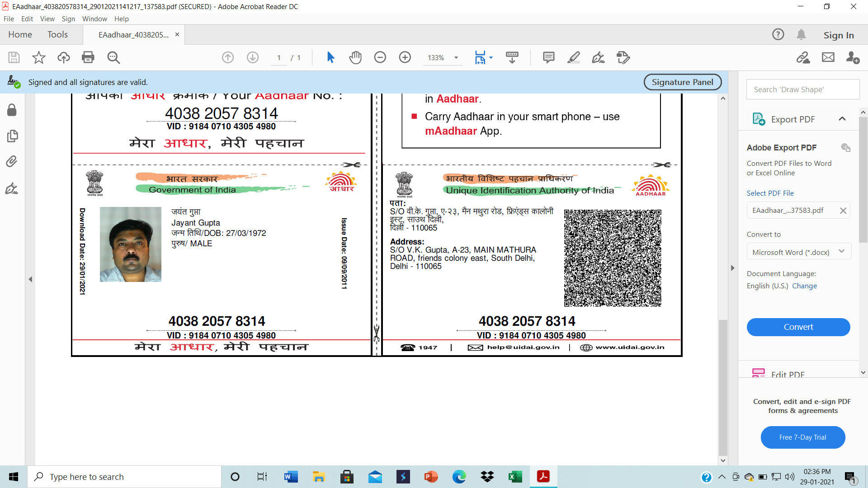Choose the Selection arrow tool
The width and height of the screenshot is (868, 488).
pyautogui.click(x=330, y=57)
